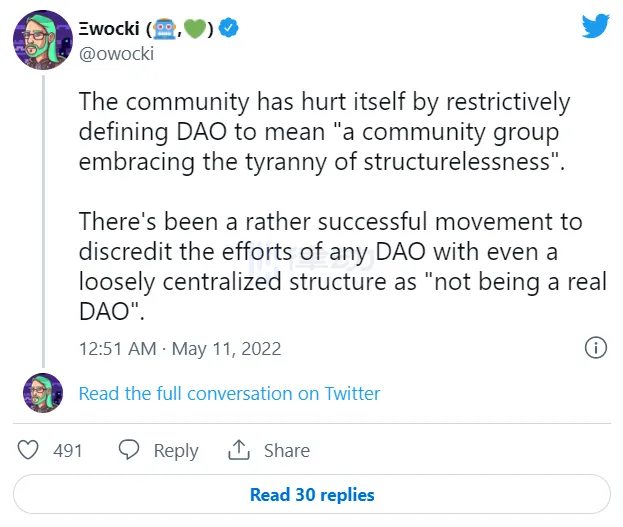Click the blue verified badge
This screenshot has height=527, width=623.
click(x=229, y=29)
